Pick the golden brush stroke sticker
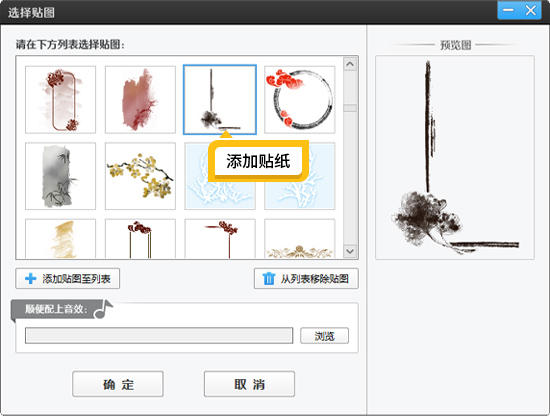 [60, 239]
